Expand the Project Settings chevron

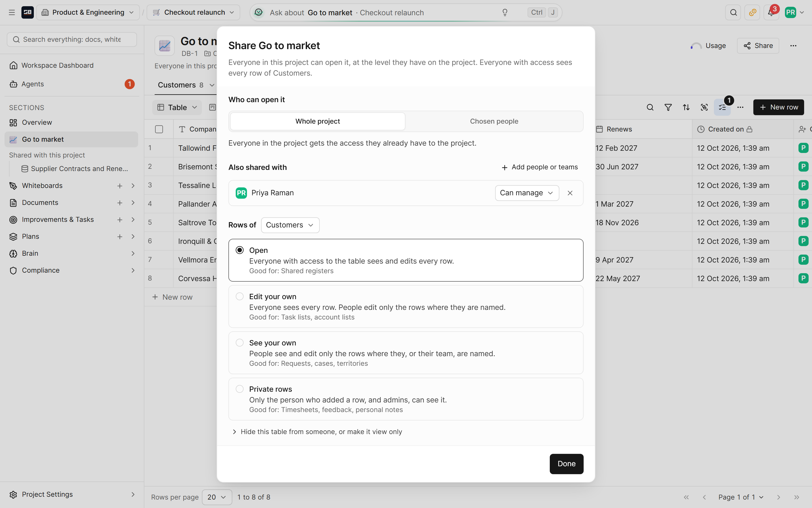[x=133, y=494]
